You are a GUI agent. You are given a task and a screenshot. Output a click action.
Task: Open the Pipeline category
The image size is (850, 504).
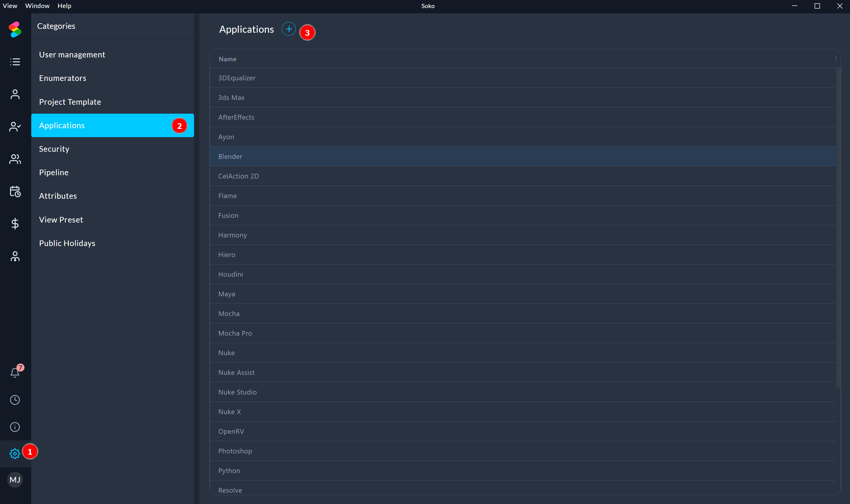point(54,172)
